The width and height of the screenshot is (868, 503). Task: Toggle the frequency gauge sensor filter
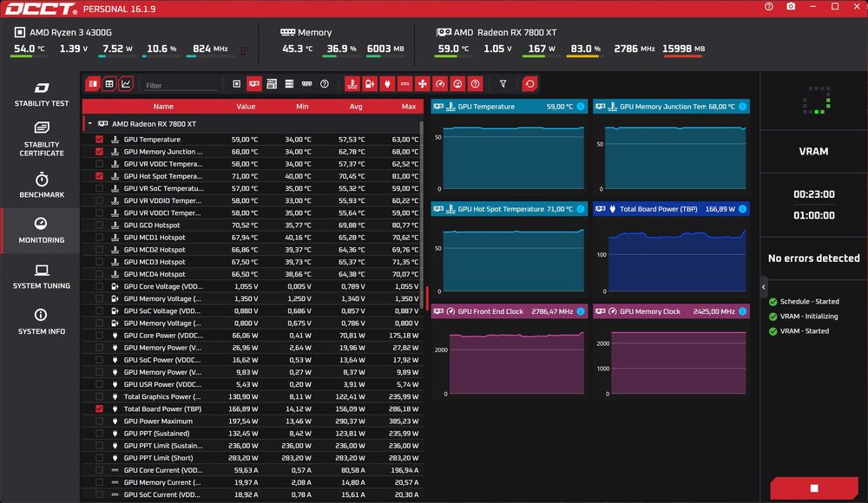tap(440, 84)
